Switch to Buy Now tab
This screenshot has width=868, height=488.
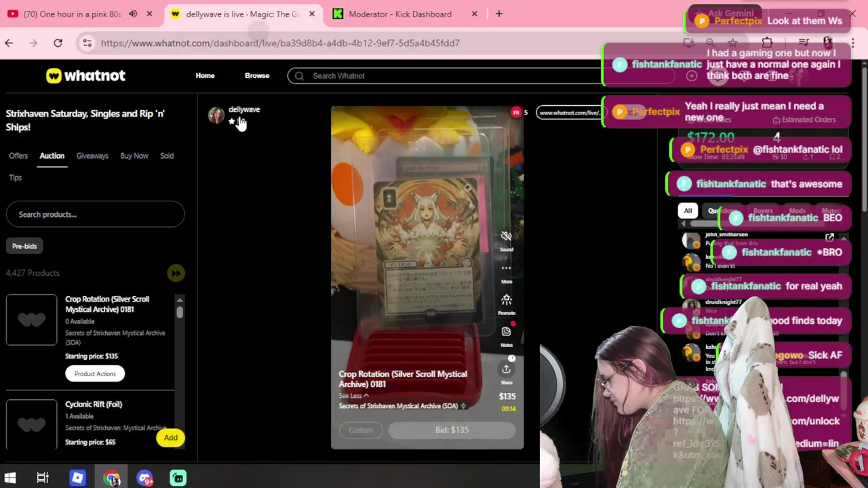[x=134, y=156]
